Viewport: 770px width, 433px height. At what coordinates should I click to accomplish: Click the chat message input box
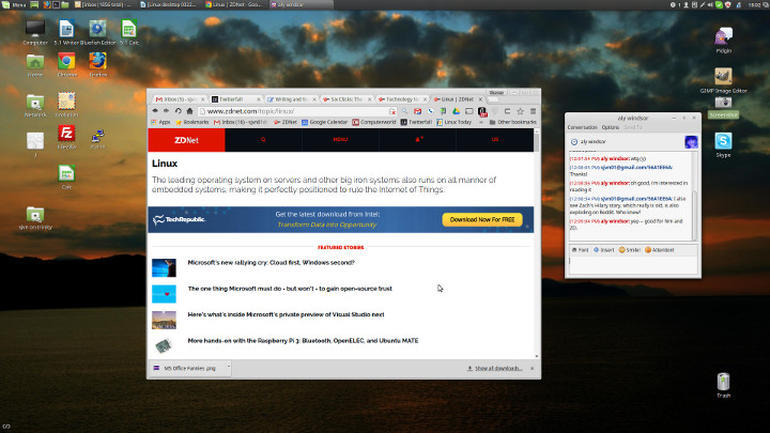pyautogui.click(x=632, y=265)
